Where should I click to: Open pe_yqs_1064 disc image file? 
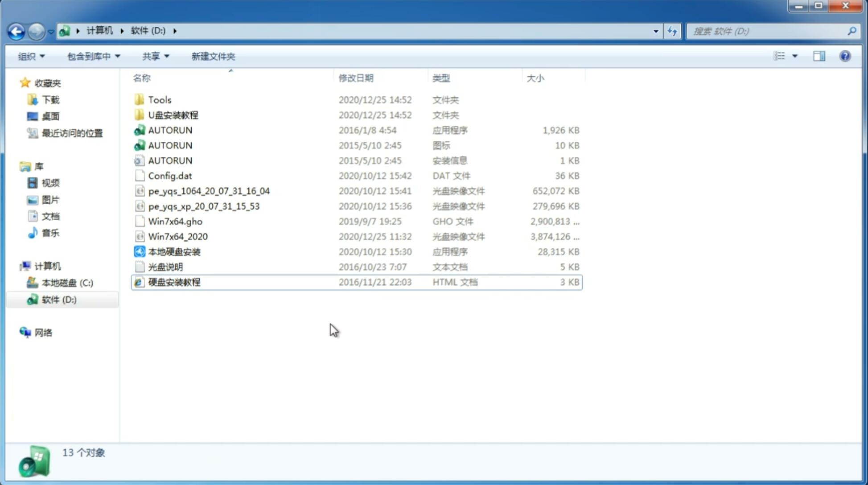(x=209, y=191)
